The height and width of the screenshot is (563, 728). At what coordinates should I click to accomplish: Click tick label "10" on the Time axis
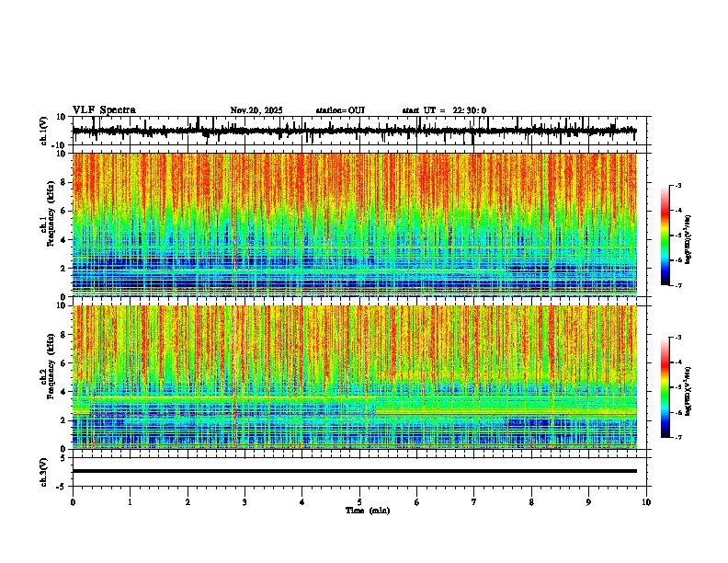pos(646,502)
